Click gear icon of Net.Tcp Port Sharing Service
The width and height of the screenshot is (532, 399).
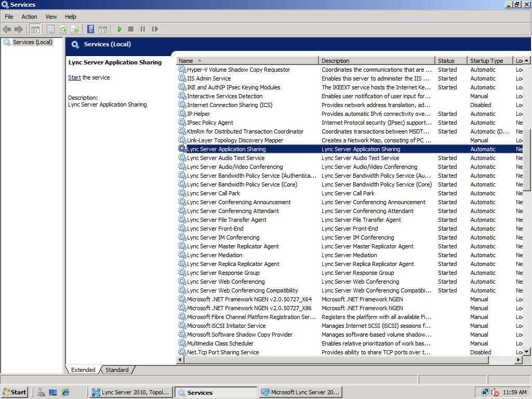(182, 352)
